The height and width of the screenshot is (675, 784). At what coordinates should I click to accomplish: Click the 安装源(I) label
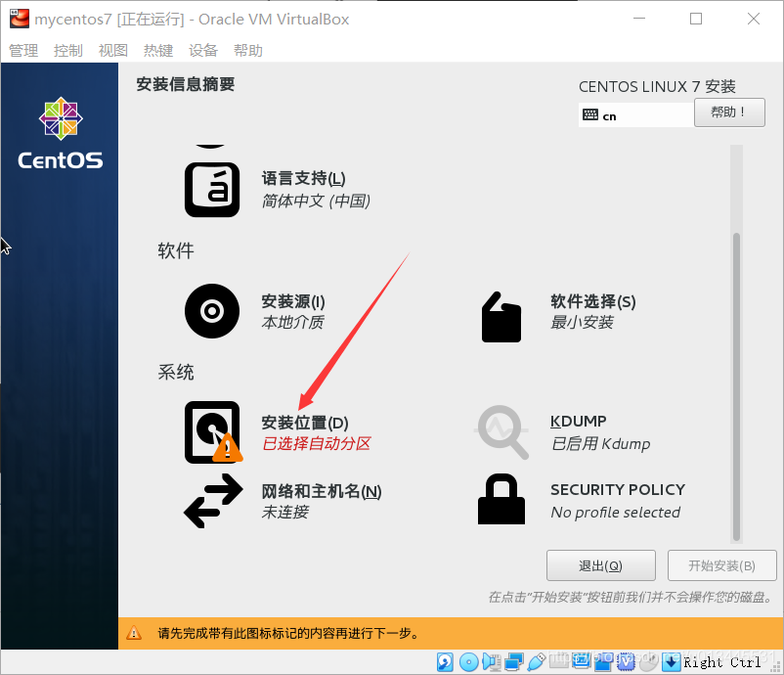pos(293,301)
